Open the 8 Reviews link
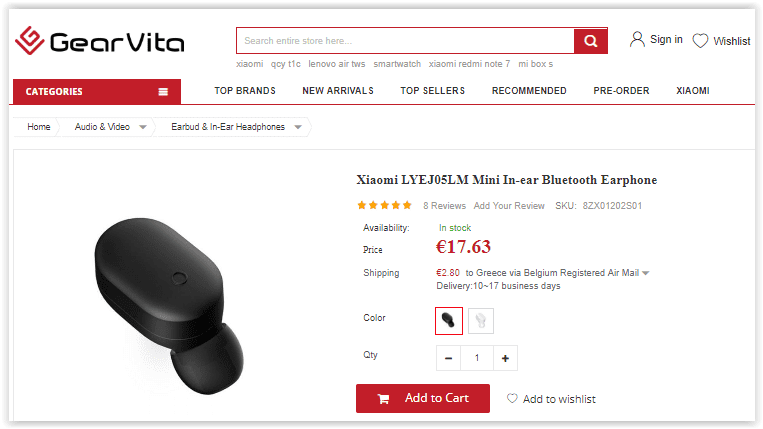Image resolution: width=763 pixels, height=429 pixels. tap(444, 206)
